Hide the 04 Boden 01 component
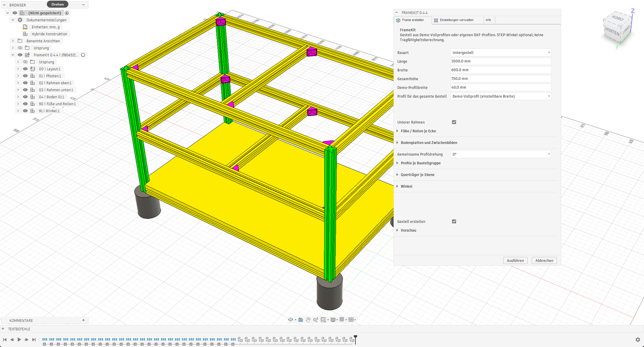Viewport: 644px width, 347px height. coord(25,97)
